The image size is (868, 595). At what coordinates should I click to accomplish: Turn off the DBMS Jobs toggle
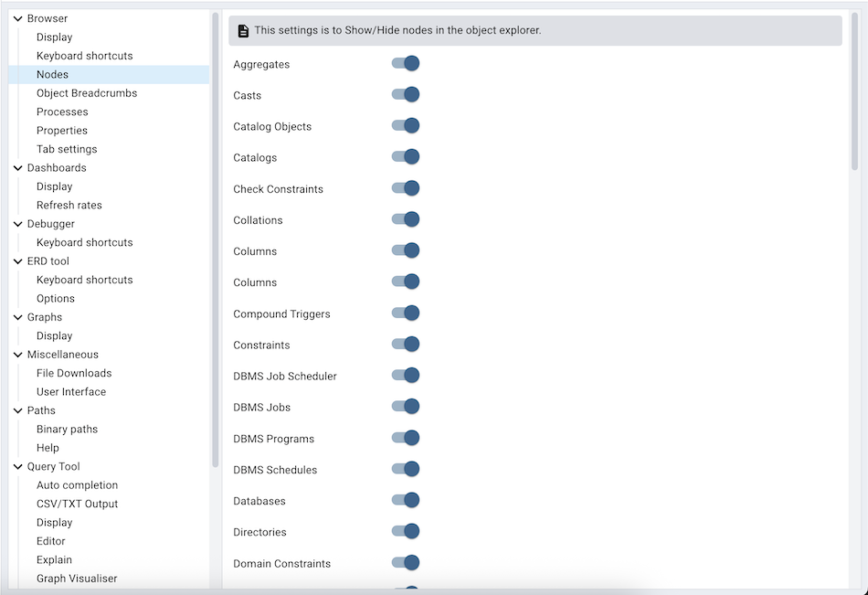coord(405,407)
